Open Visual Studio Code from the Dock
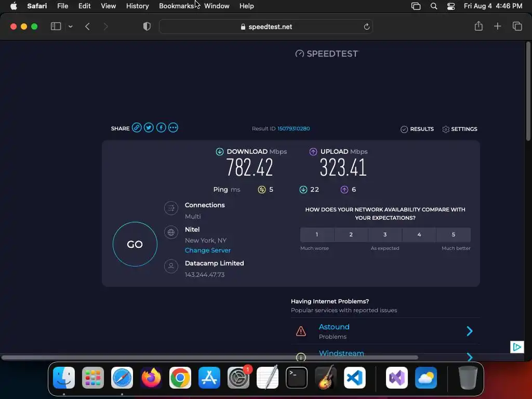 coord(354,378)
